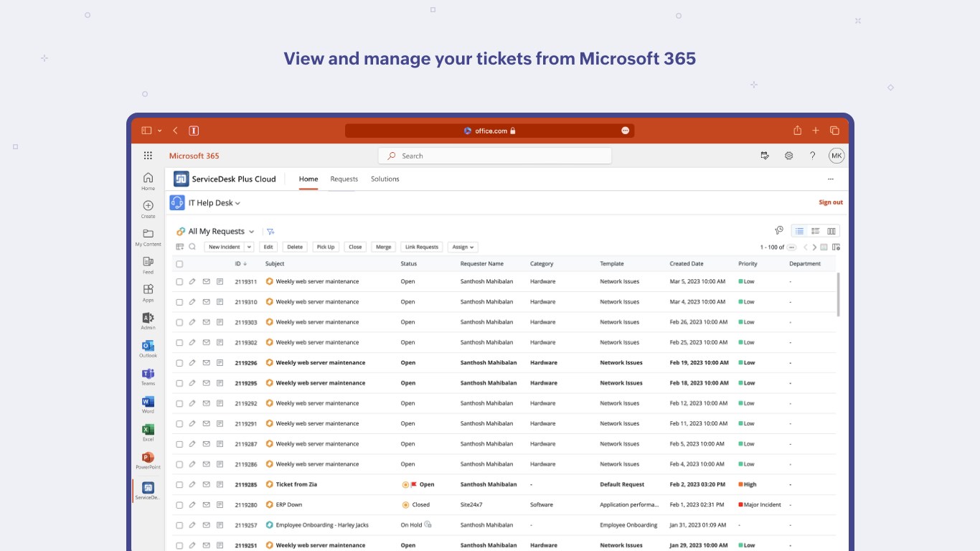Switch to the Requests tab
The height and width of the screenshot is (551, 980).
tap(344, 179)
